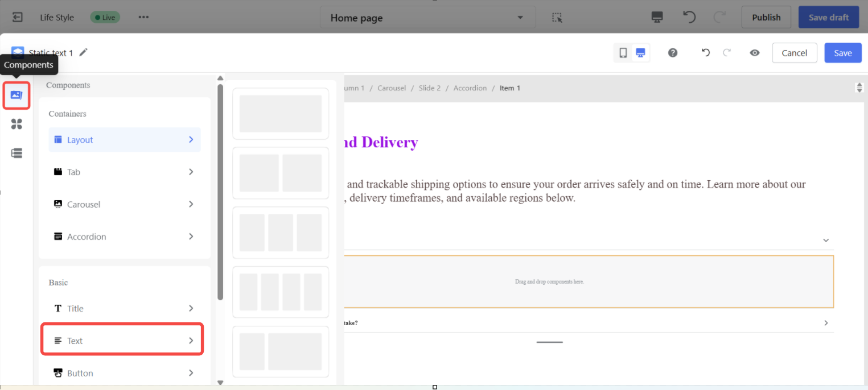Click the Publish button
Image resolution: width=868 pixels, height=390 pixels.
(766, 17)
